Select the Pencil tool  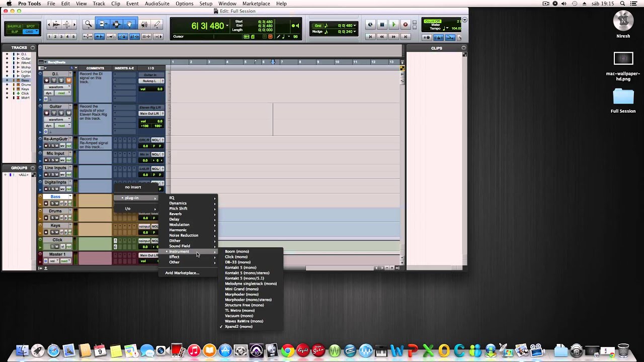tap(157, 24)
